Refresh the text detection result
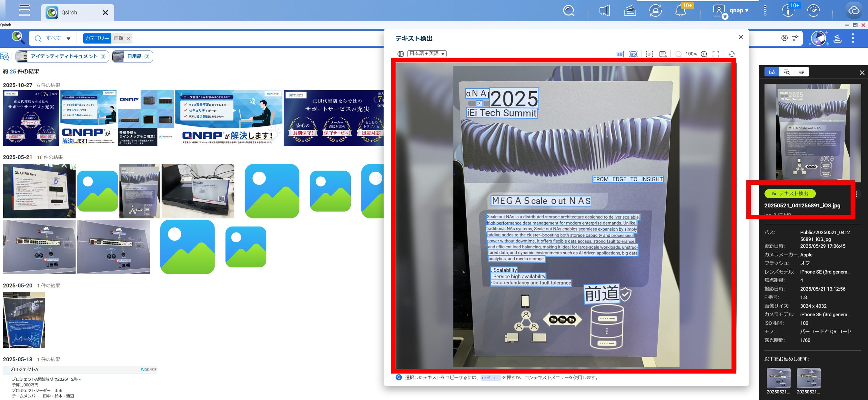The width and height of the screenshot is (868, 400). (732, 54)
